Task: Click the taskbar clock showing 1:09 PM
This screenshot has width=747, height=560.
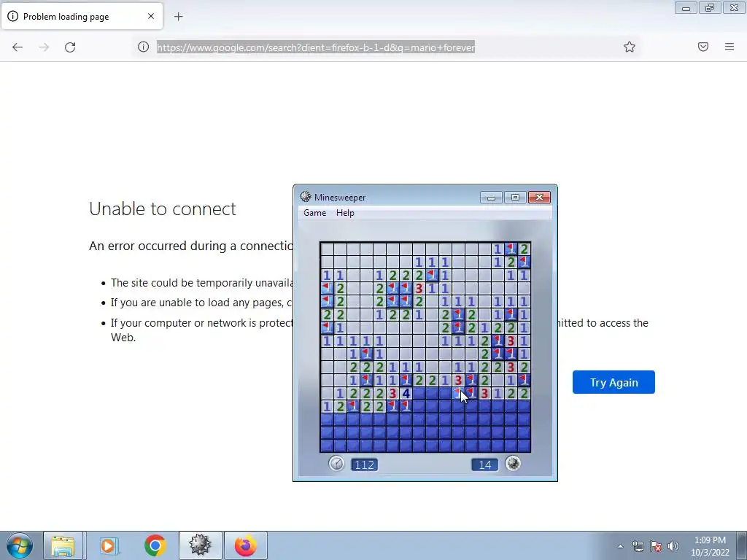Action: pyautogui.click(x=710, y=546)
